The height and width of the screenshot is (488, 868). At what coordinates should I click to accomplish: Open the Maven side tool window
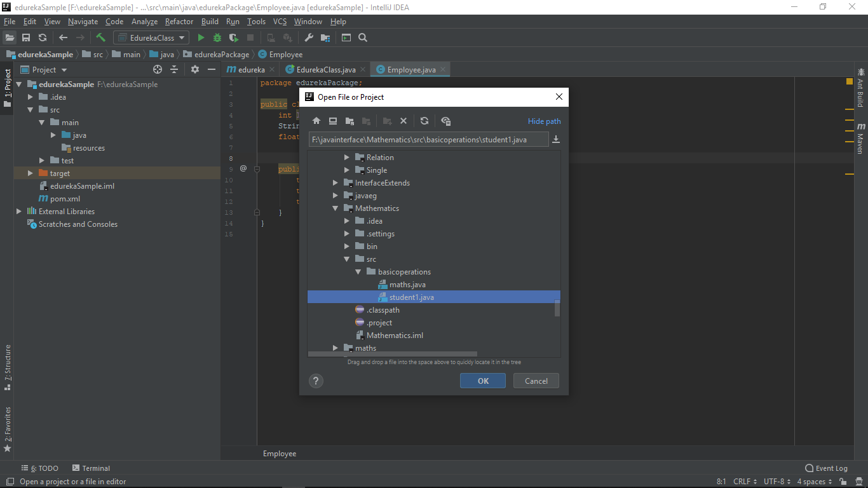[861, 139]
